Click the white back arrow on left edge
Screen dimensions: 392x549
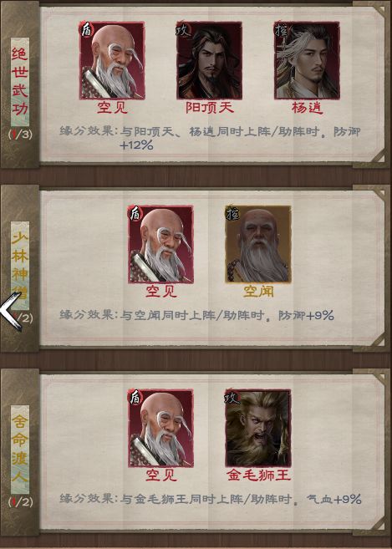(x=12, y=312)
